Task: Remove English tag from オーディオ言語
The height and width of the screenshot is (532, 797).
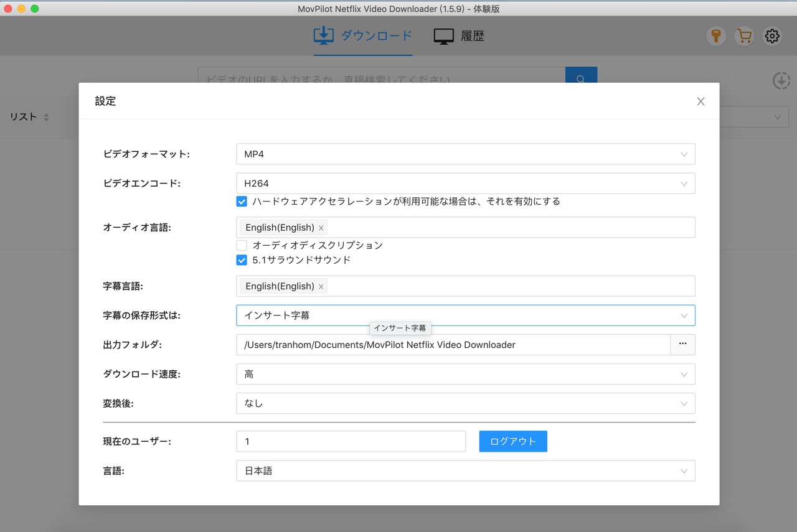Action: (321, 228)
